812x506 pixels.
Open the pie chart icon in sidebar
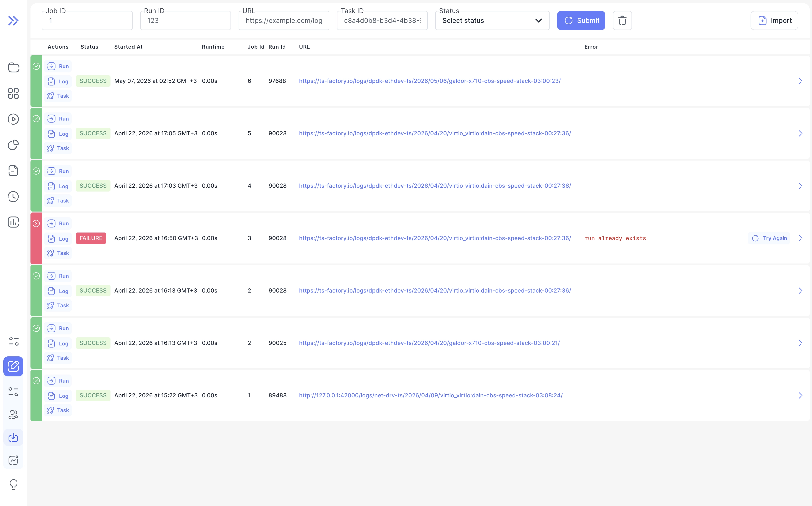(13, 145)
